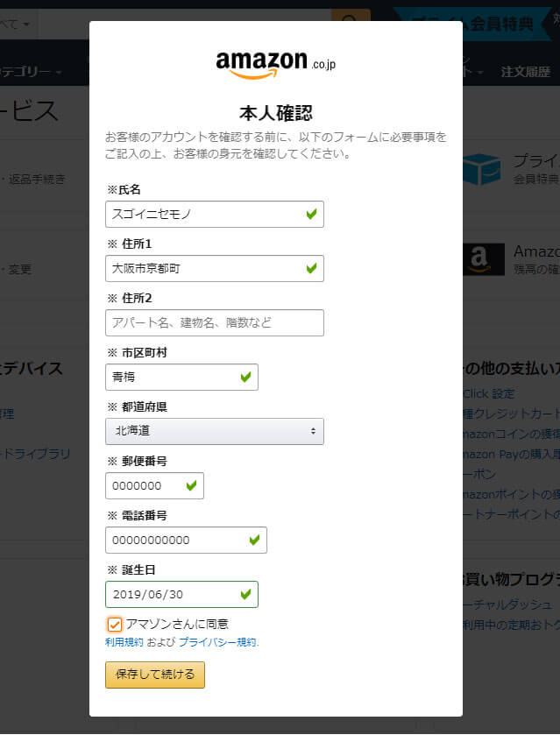Click the 誕生日 birthday date field
The height and width of the screenshot is (735, 560).
point(181,594)
